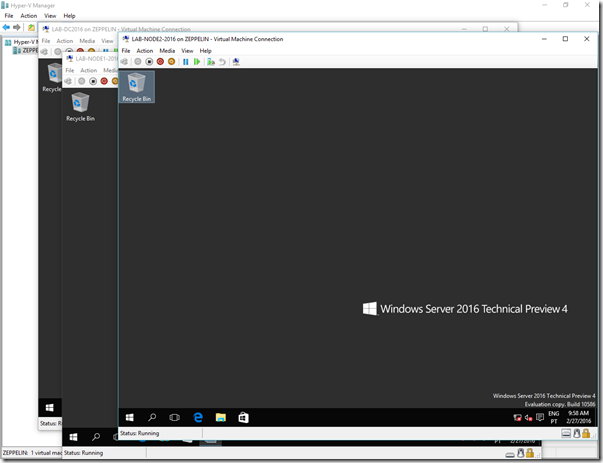Open View menu in LAB-NODE2 window

[187, 51]
